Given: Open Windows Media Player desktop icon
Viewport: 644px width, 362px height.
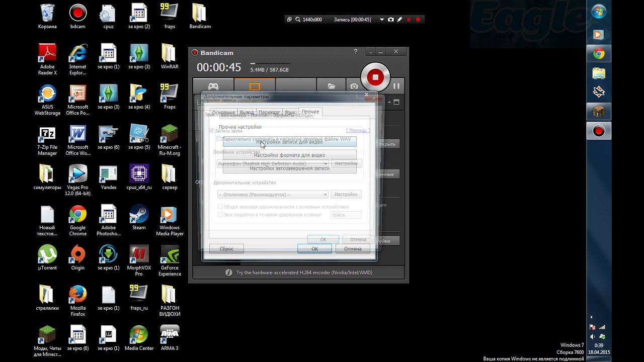Looking at the screenshot, I should click(170, 220).
